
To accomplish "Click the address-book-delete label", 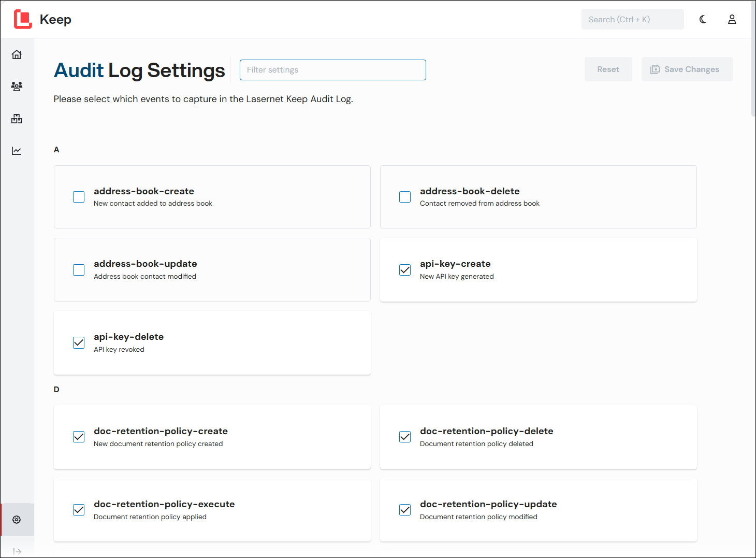I will coord(470,191).
